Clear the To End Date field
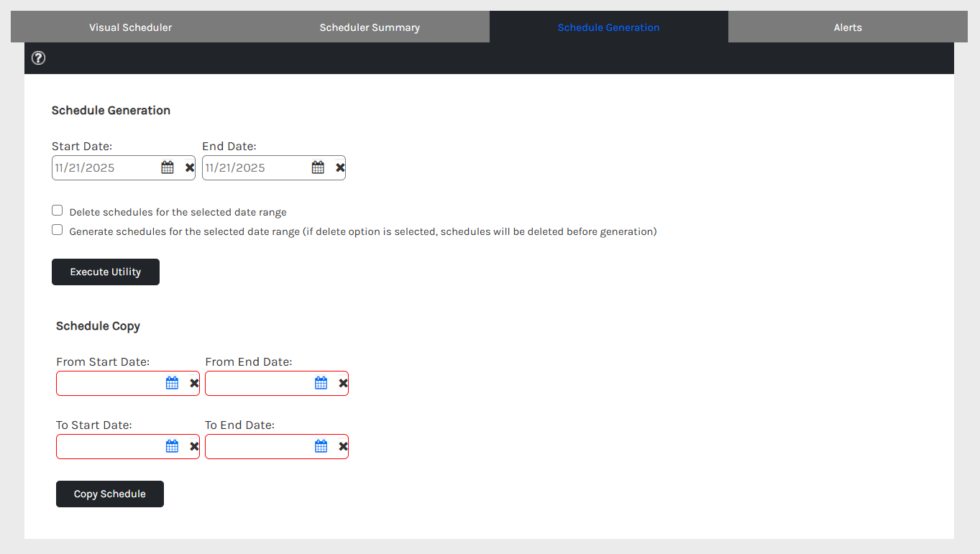The width and height of the screenshot is (980, 554). point(343,446)
